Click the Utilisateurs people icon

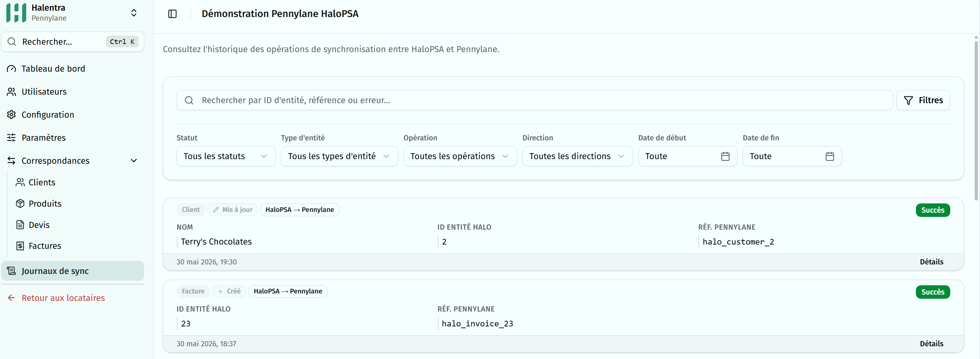click(x=11, y=92)
